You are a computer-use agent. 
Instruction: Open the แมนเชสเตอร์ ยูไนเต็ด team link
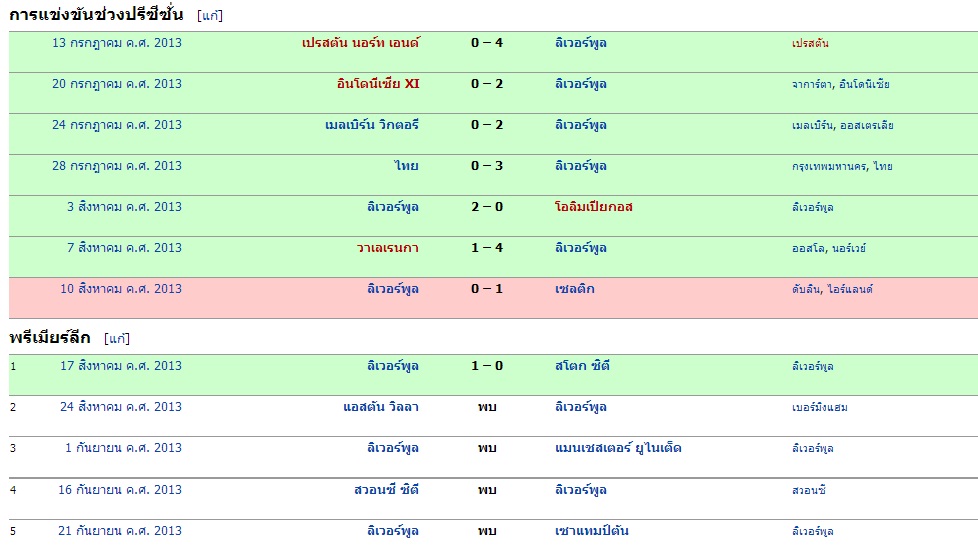coord(618,448)
